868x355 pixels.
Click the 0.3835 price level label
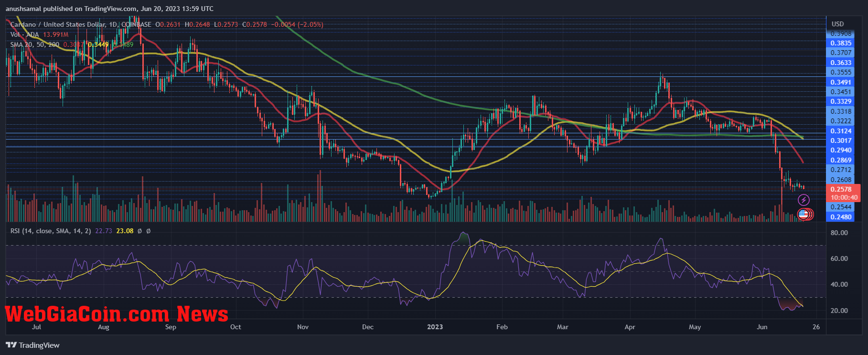click(x=841, y=43)
